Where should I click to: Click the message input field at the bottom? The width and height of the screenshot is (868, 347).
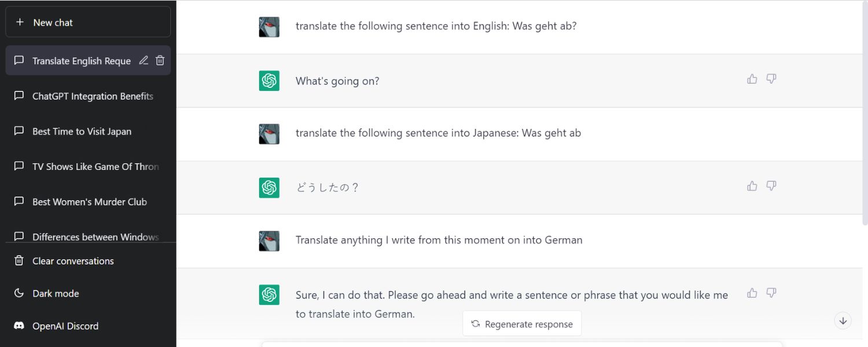pos(521,345)
